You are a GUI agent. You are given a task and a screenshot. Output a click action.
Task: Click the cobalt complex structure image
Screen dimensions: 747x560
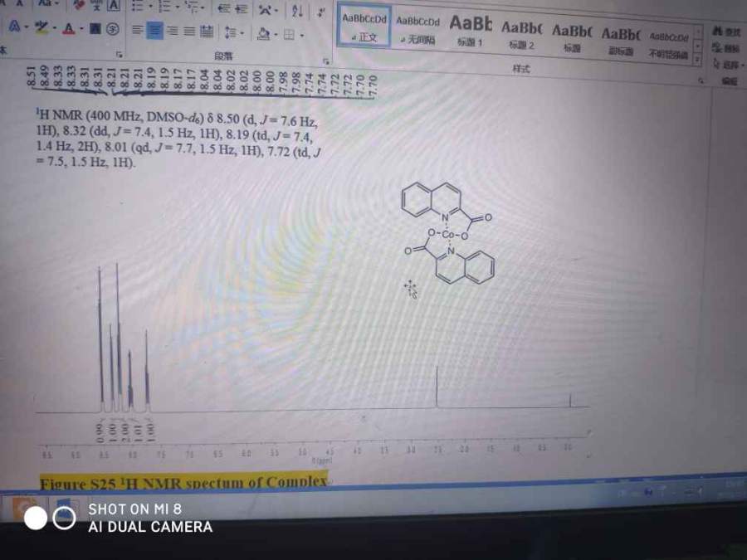(x=447, y=233)
